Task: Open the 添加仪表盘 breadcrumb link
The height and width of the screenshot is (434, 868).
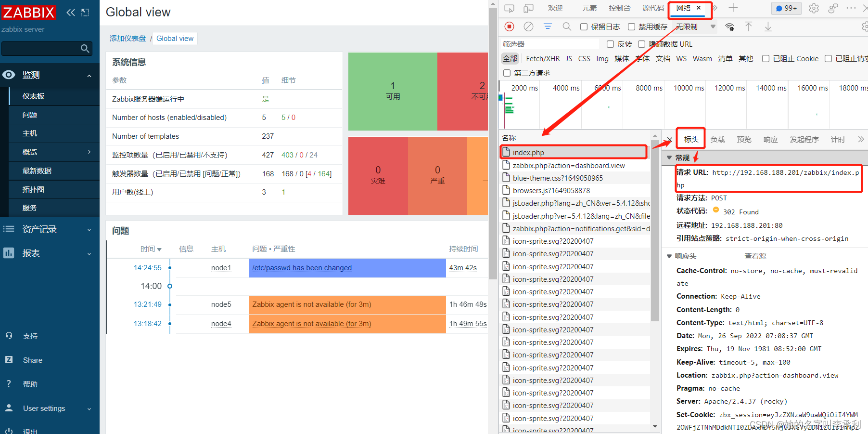Action: tap(128, 39)
